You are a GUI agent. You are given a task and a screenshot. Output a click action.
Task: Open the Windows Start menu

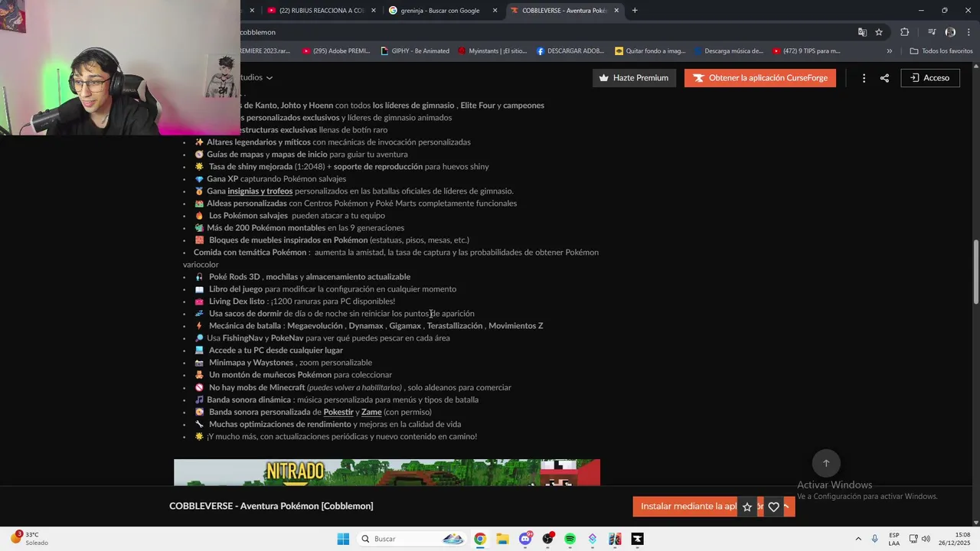[343, 539]
